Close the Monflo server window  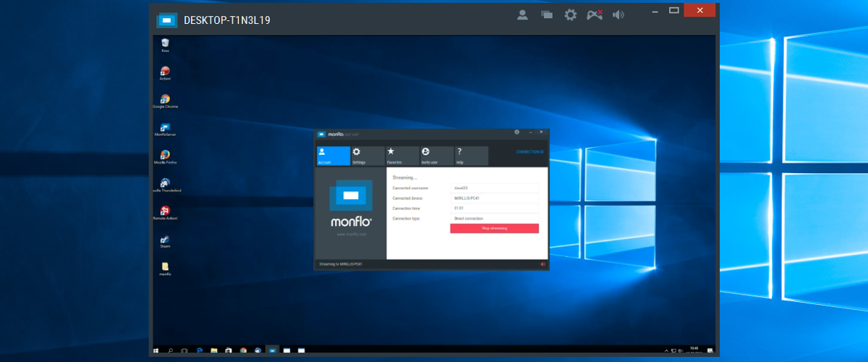pos(541,132)
